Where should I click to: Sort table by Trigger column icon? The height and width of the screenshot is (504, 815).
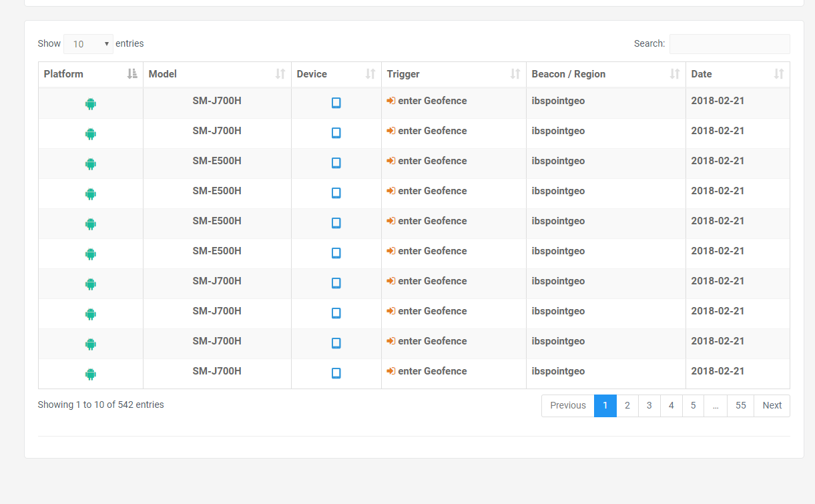tap(515, 74)
